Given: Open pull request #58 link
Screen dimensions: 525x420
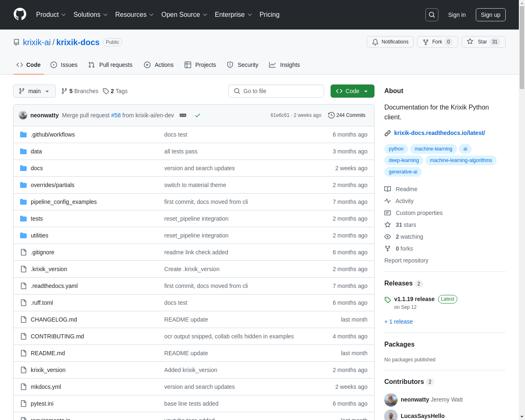Looking at the screenshot, I should tap(116, 115).
